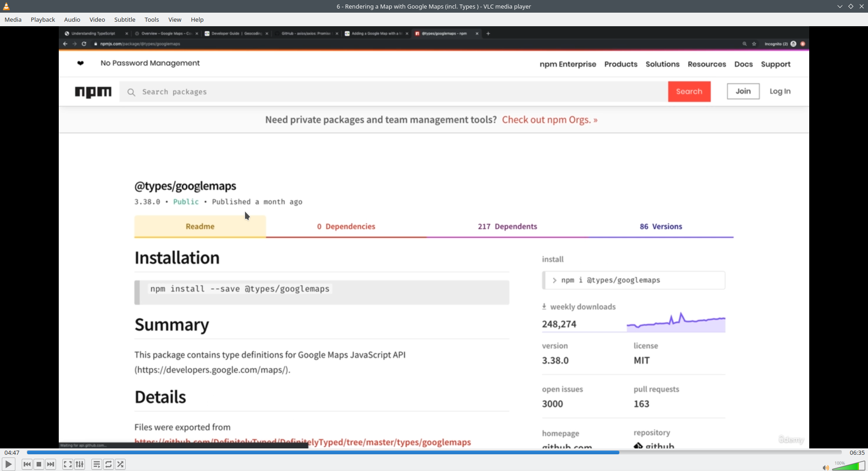Open the Products nav link
The height and width of the screenshot is (471, 868).
(621, 64)
